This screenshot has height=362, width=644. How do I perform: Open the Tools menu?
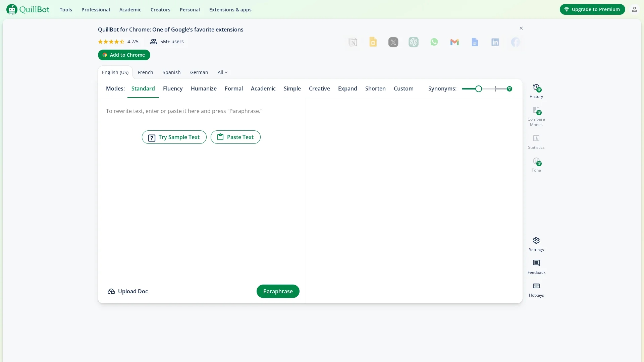[x=66, y=10]
